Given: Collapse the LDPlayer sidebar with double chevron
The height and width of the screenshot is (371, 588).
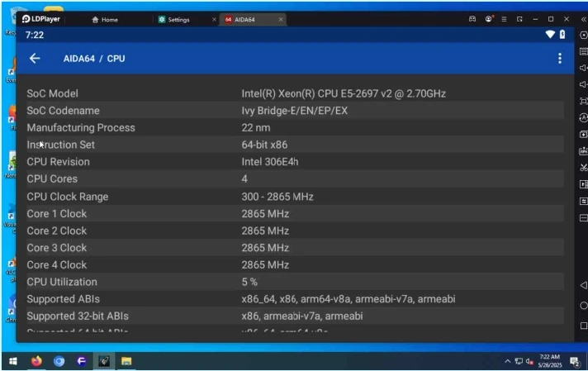Looking at the screenshot, I should click(x=584, y=19).
